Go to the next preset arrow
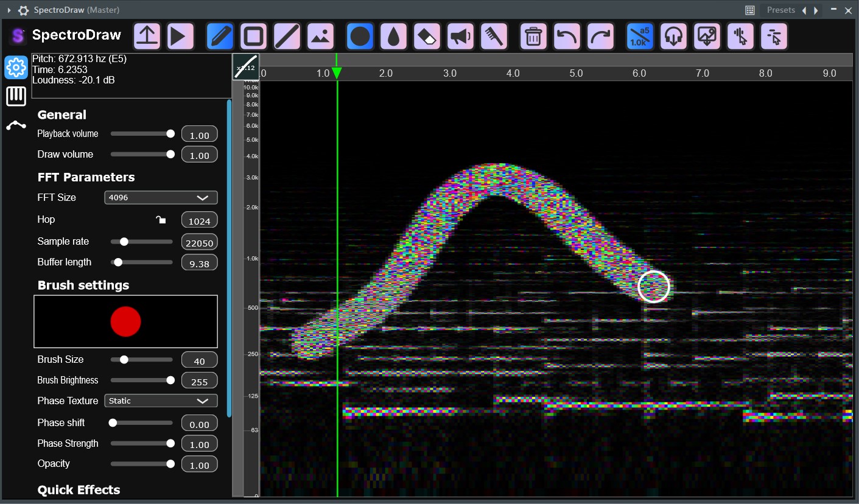This screenshot has height=504, width=859. 816,10
